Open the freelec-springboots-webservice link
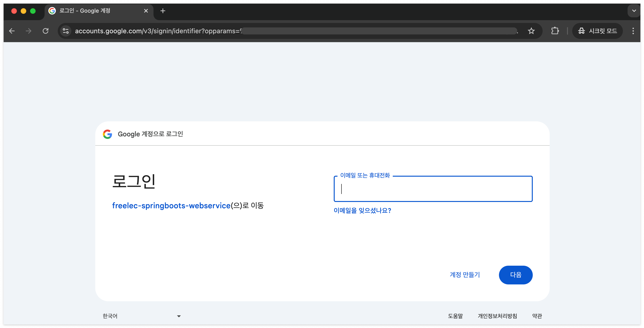Image resolution: width=644 pixels, height=328 pixels. coord(171,205)
